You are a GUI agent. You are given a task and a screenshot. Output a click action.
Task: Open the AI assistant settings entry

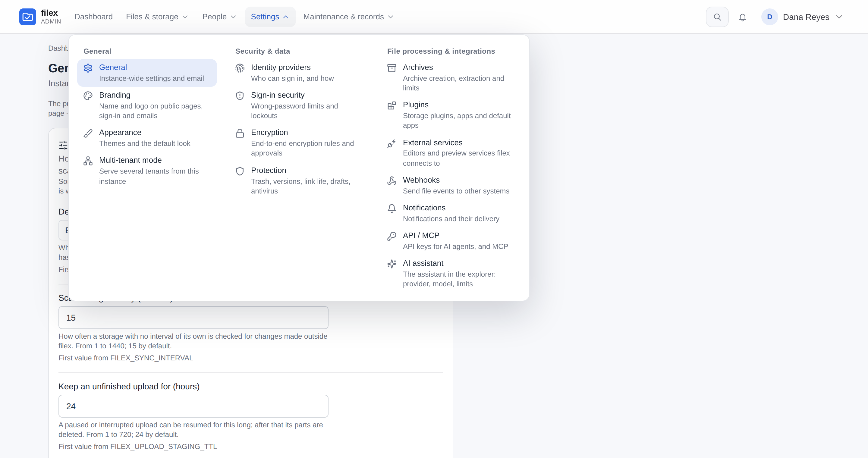[x=451, y=274]
